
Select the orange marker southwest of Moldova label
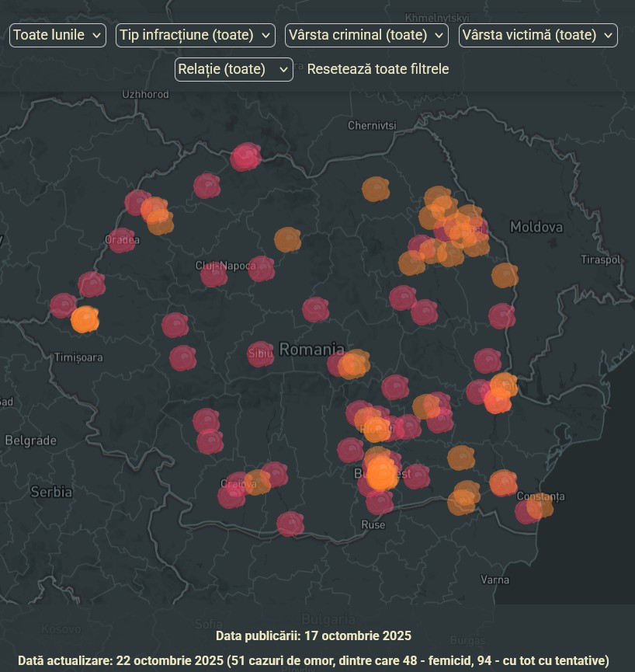(505, 275)
